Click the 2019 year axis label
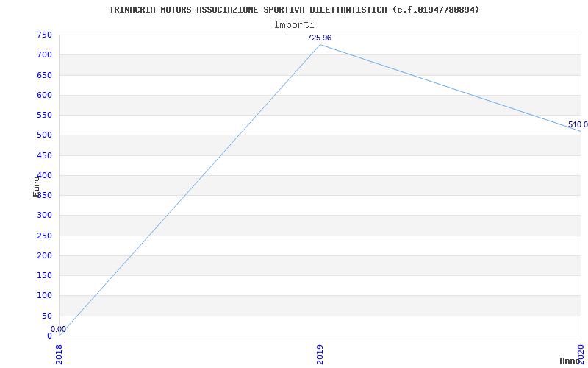588x368 pixels. 320,355
